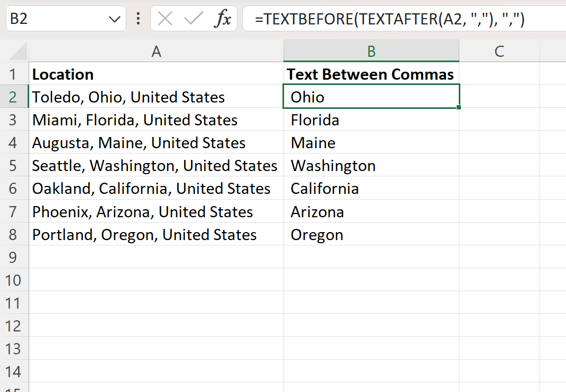Select the Text Between Commas header cell
The height and width of the screenshot is (392, 566).
(371, 74)
